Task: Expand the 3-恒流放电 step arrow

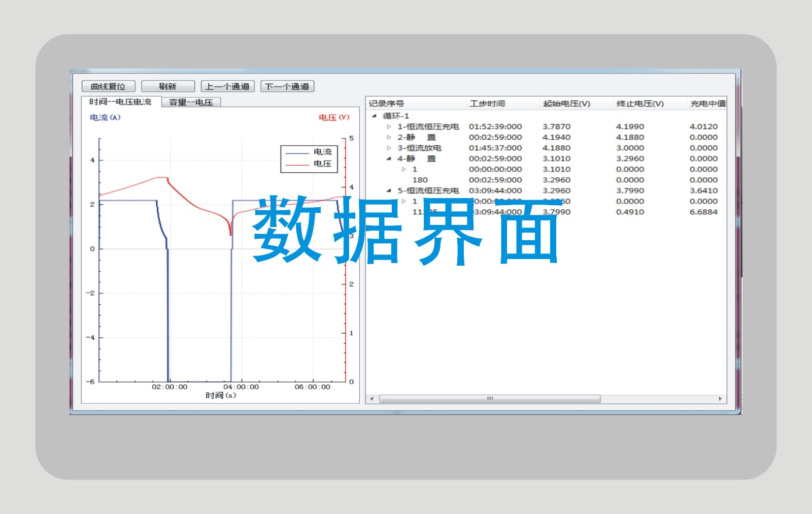Action: pyautogui.click(x=389, y=148)
